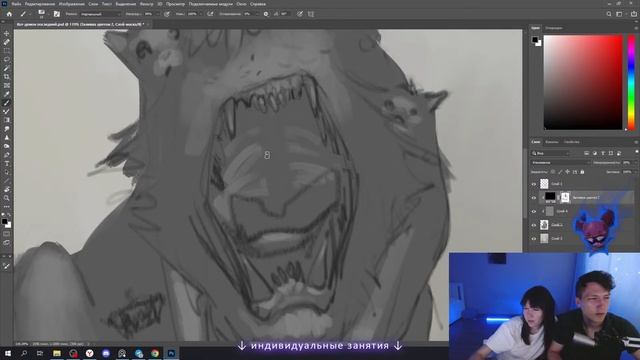640x360 pixels.
Task: Lock layer position icon
Action: tap(567, 172)
